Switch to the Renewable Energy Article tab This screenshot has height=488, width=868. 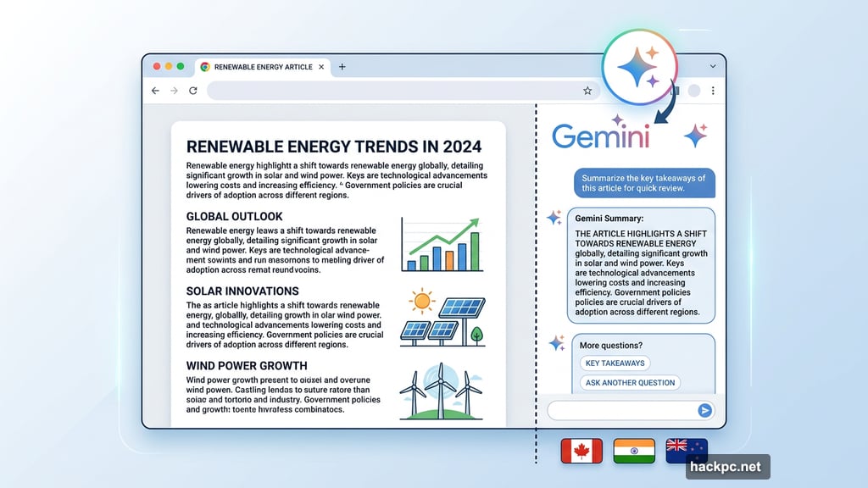coord(263,66)
